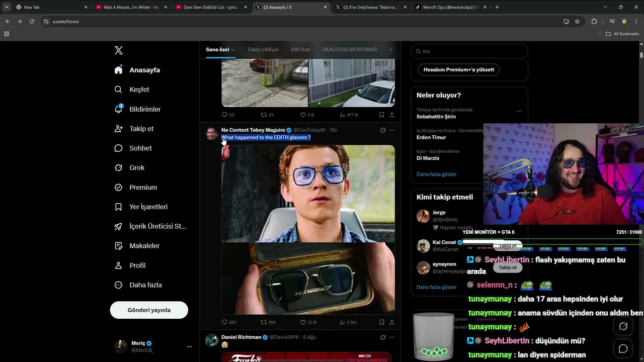
Task: Bookmark the EDITH glasses post
Action: pos(382,322)
